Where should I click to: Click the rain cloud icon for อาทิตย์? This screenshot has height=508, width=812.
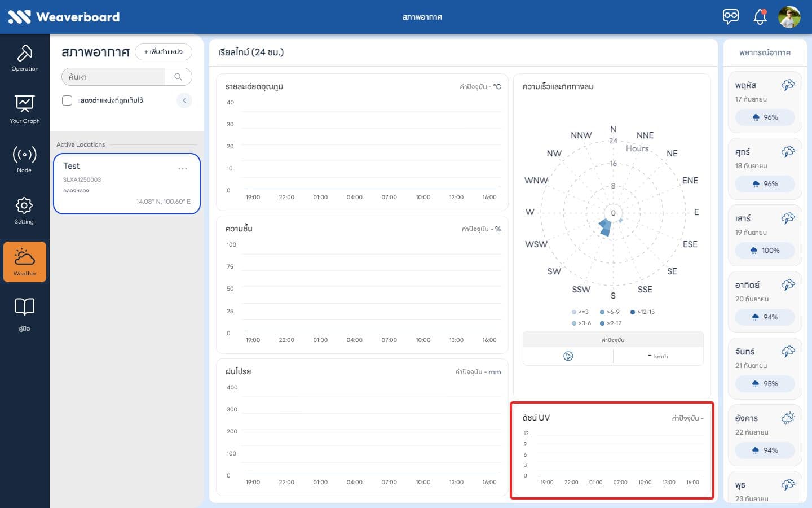pyautogui.click(x=788, y=285)
